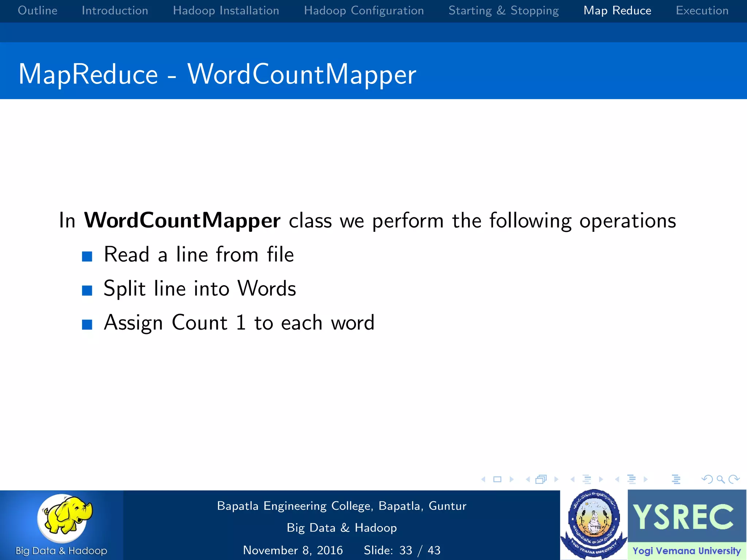Click the YSREC logo
Screen dimensions: 747x560
pyautogui.click(x=686, y=516)
